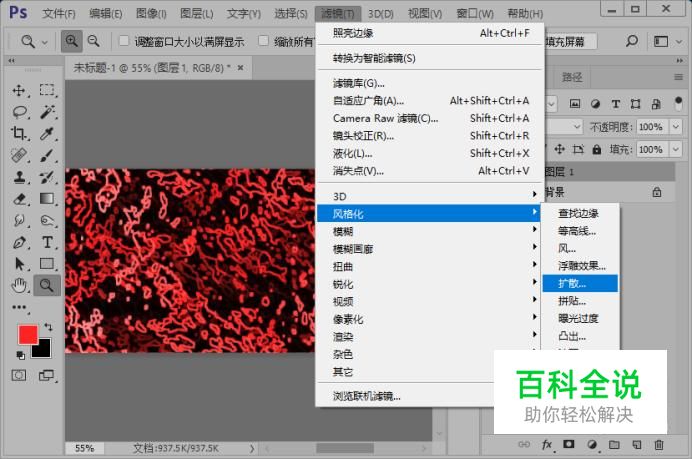The width and height of the screenshot is (692, 459).
Task: Select the Rectangular Marquee tool
Action: [x=47, y=90]
